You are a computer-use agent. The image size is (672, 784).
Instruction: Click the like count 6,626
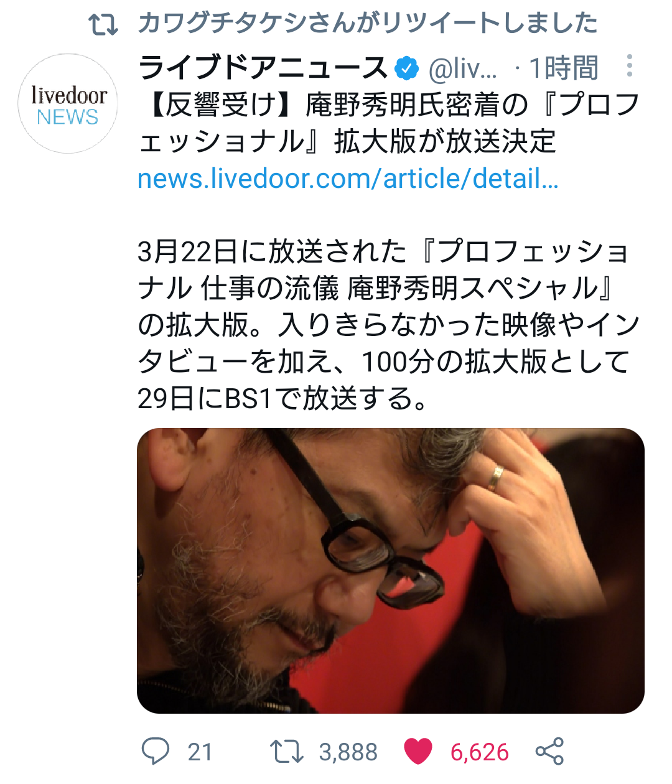[x=480, y=752]
